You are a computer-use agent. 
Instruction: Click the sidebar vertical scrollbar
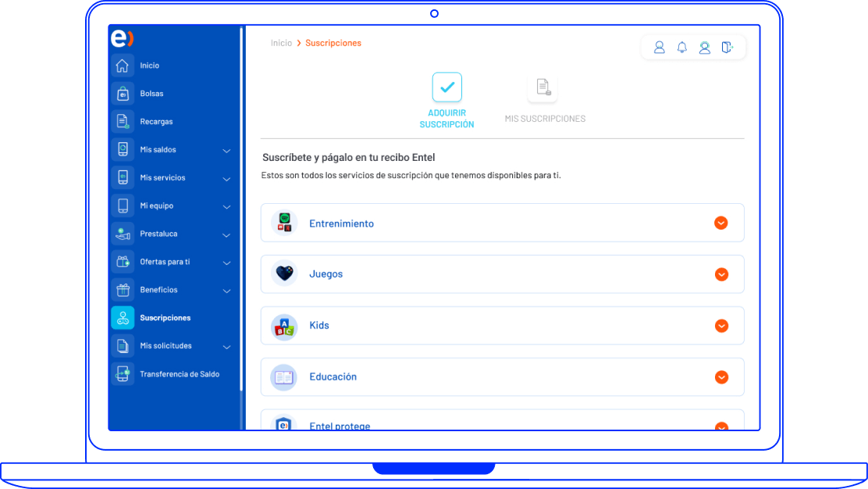(241, 211)
